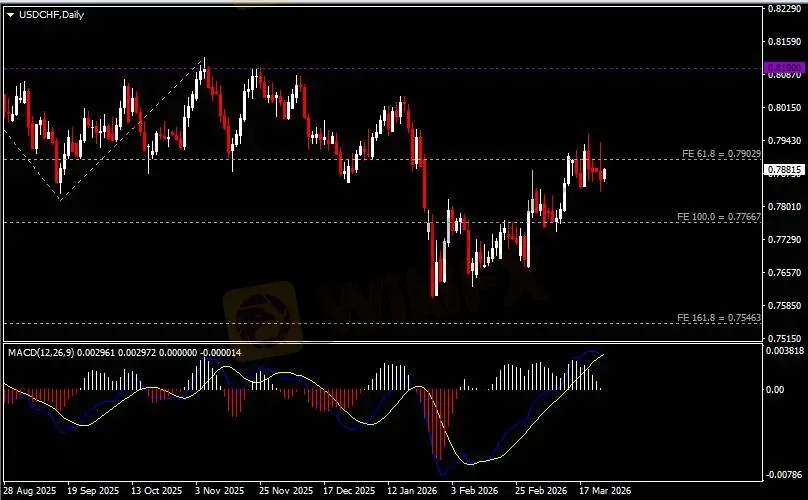
Task: Click the 3 Feb 2026 date marker
Action: [473, 491]
